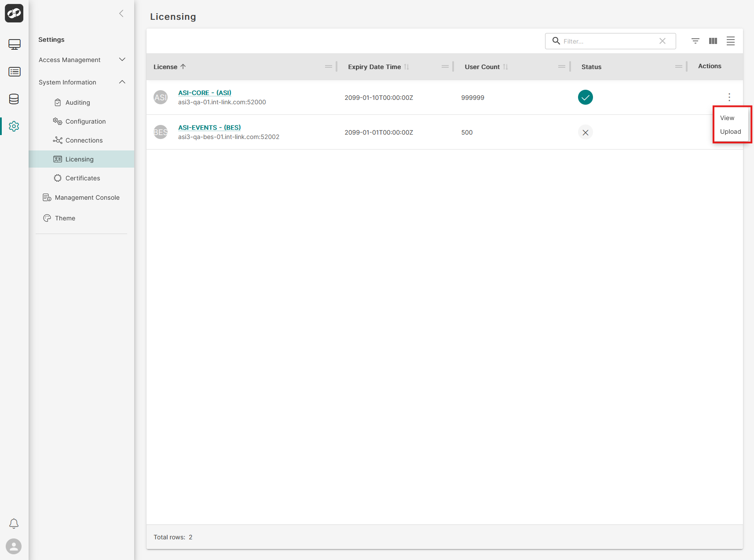The width and height of the screenshot is (754, 560).
Task: Open Status column menu handle
Action: click(x=679, y=66)
